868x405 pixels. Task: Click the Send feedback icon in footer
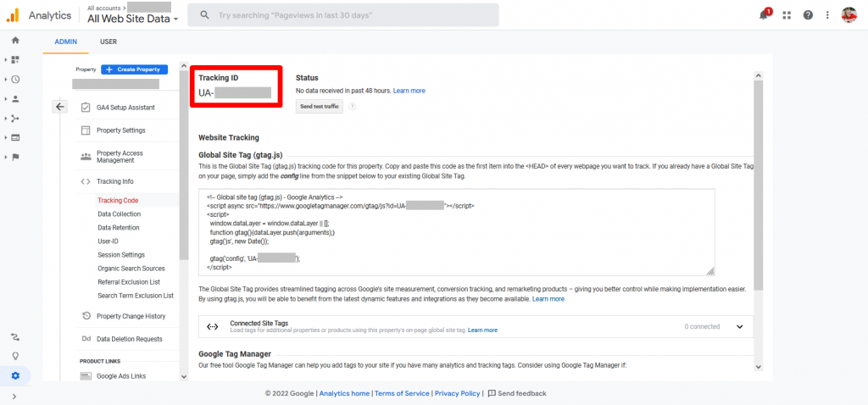click(491, 393)
